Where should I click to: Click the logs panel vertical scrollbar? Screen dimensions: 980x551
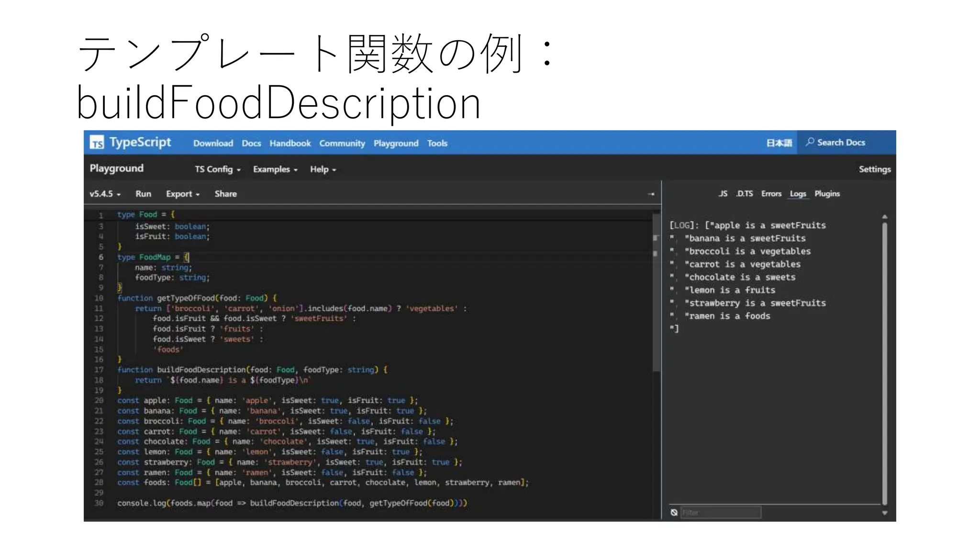(885, 364)
